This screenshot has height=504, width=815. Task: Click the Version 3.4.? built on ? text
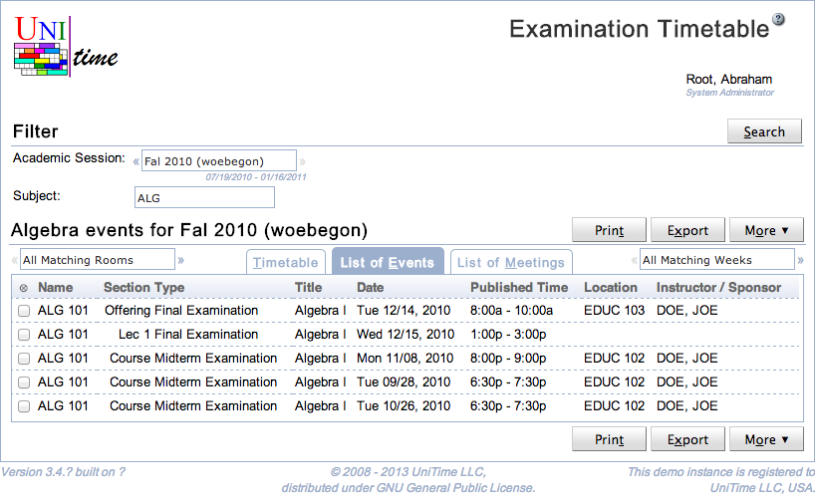(x=63, y=472)
